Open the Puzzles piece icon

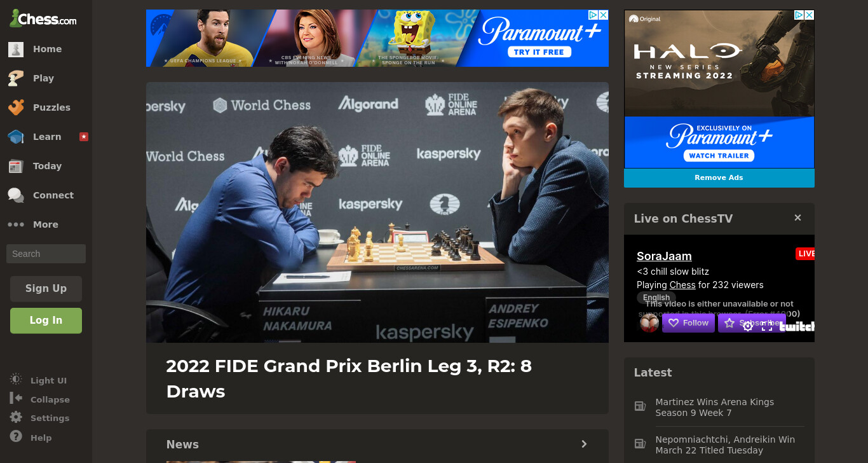point(16,107)
